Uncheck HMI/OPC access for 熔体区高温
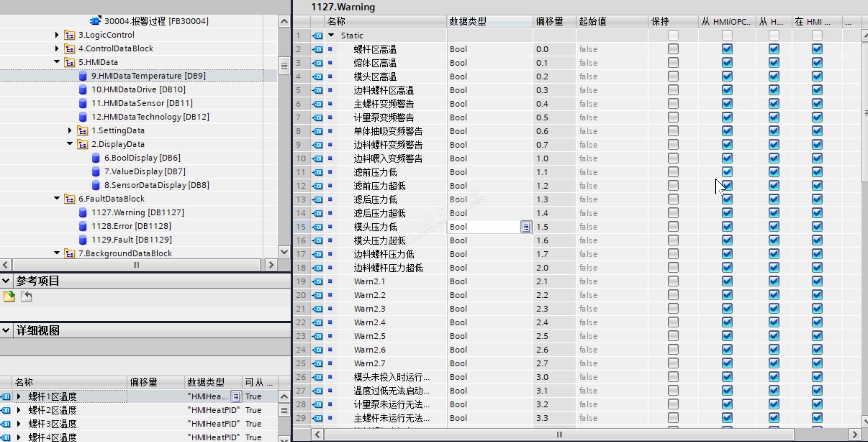The width and height of the screenshot is (868, 442). click(x=727, y=63)
